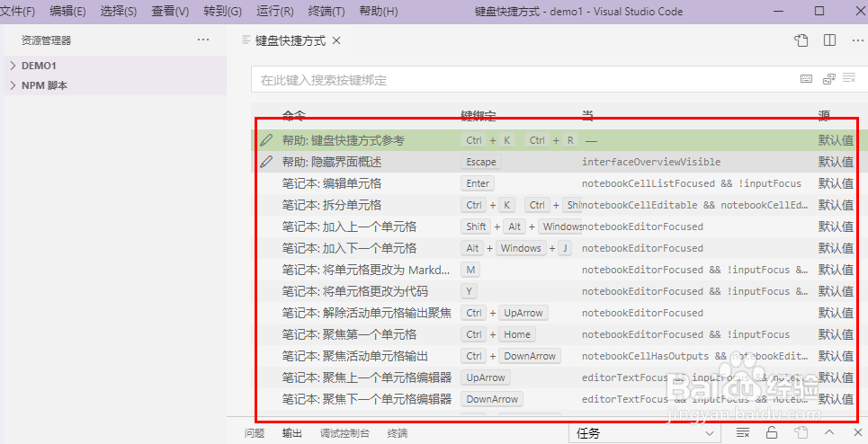Toggle record keys keyboard icon

click(x=807, y=79)
